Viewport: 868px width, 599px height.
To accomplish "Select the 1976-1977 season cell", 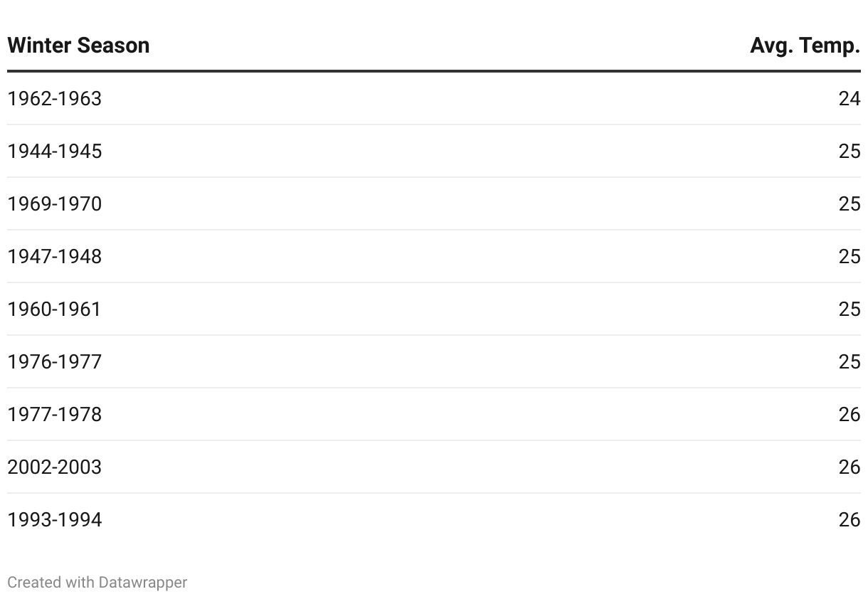I will pos(55,361).
